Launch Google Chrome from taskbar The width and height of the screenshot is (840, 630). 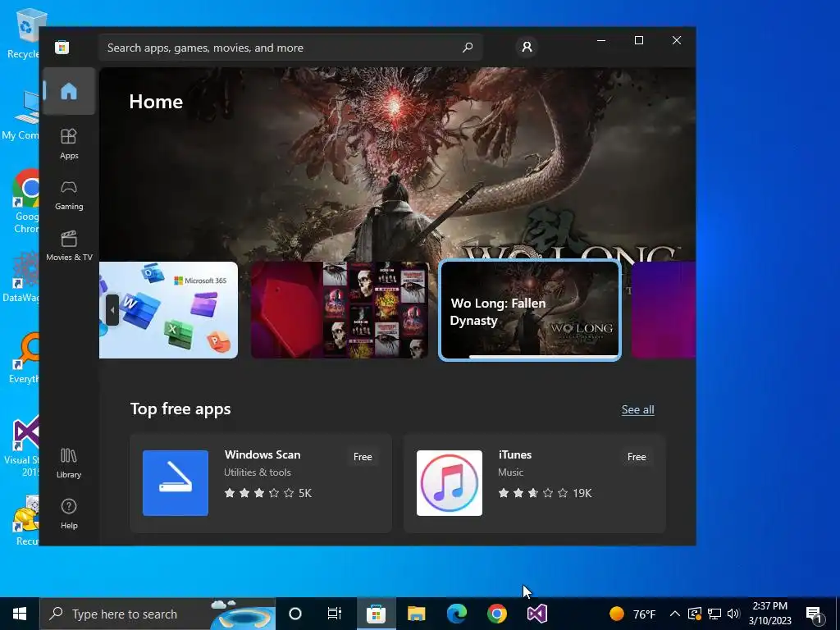pyautogui.click(x=497, y=614)
